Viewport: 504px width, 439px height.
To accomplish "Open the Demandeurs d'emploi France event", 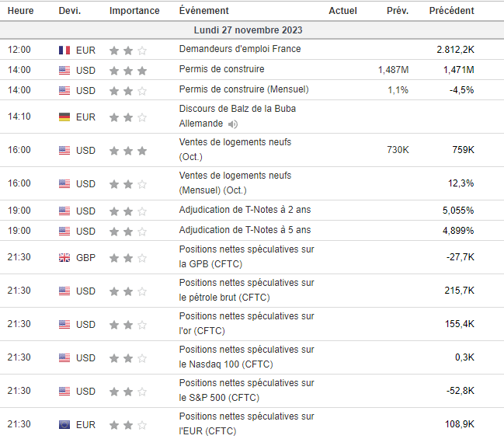I will [240, 49].
